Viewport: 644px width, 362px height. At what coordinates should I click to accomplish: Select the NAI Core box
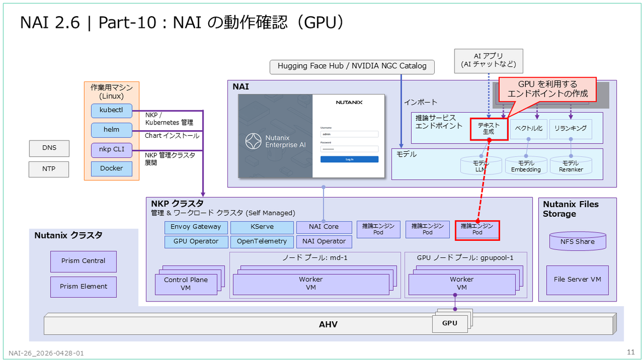tap(324, 227)
